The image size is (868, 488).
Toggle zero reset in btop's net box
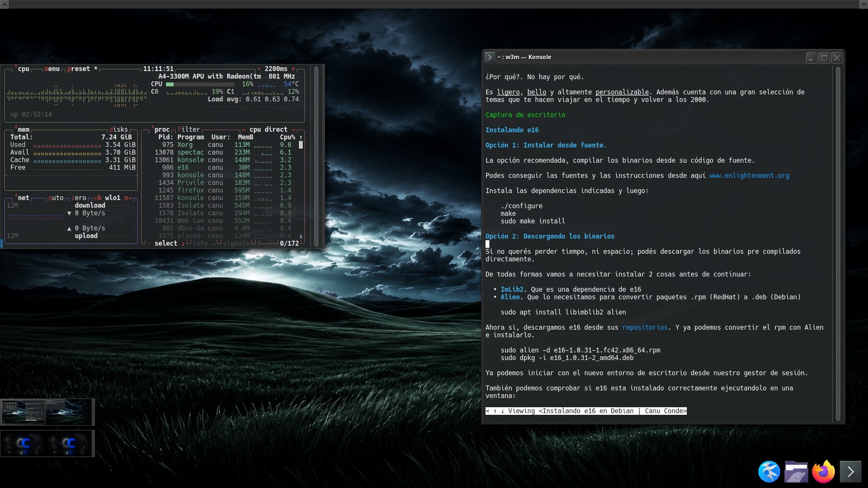[79, 198]
